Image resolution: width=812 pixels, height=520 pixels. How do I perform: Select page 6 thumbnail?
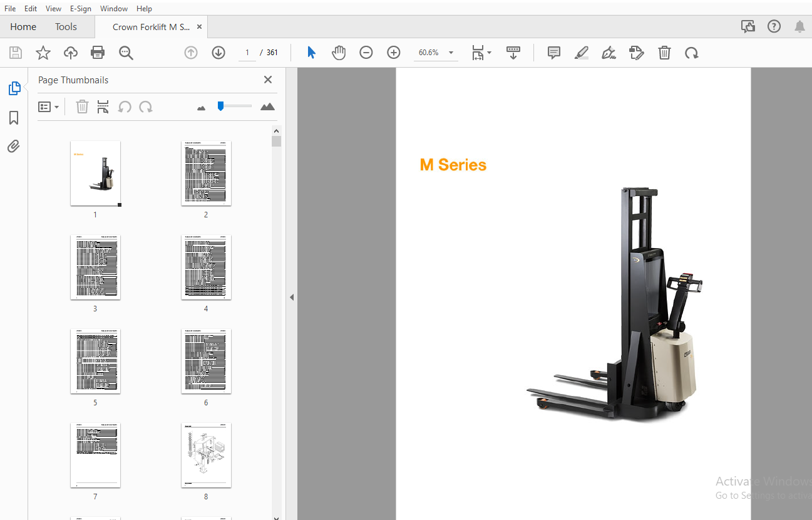click(x=206, y=361)
